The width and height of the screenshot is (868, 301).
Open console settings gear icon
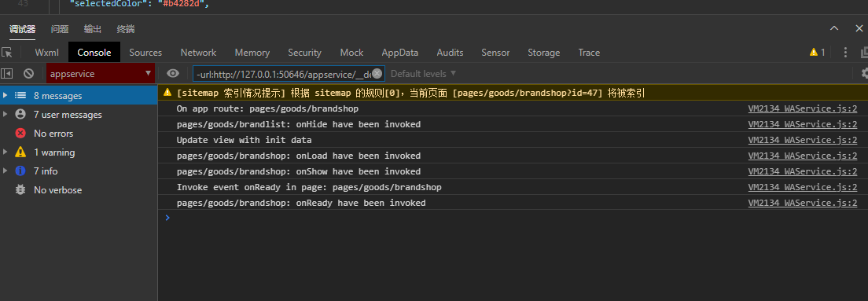865,74
